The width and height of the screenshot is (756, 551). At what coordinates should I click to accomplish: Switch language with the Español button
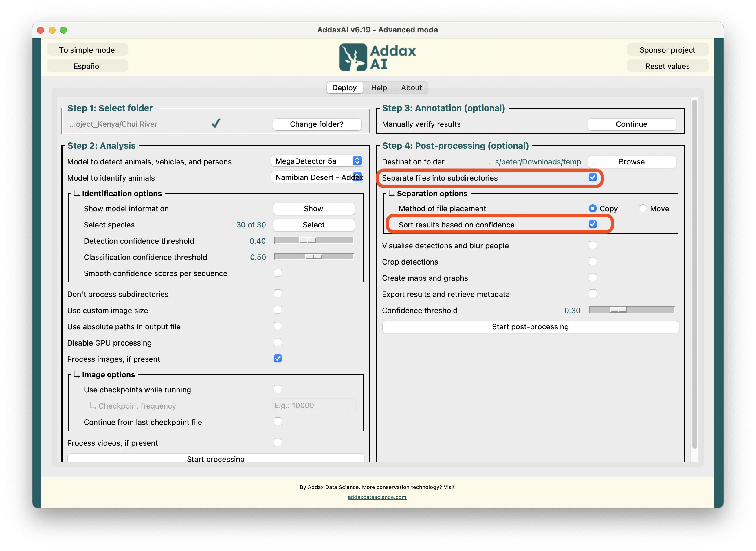87,66
